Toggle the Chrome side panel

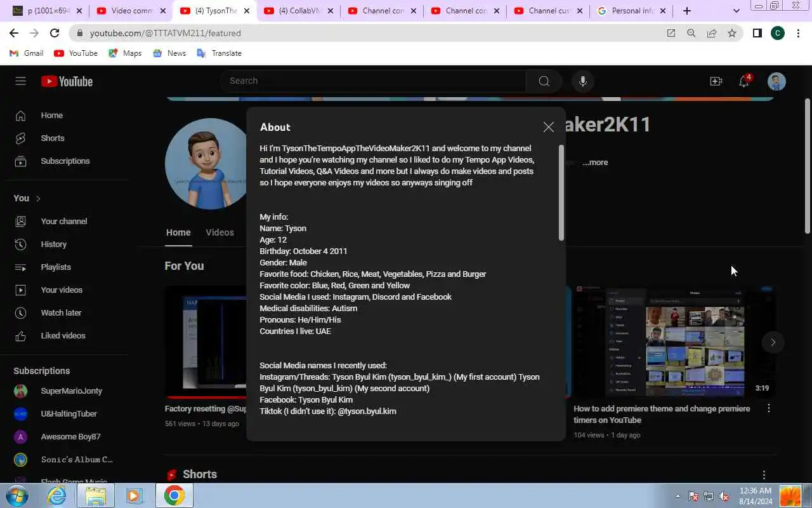coord(757,33)
